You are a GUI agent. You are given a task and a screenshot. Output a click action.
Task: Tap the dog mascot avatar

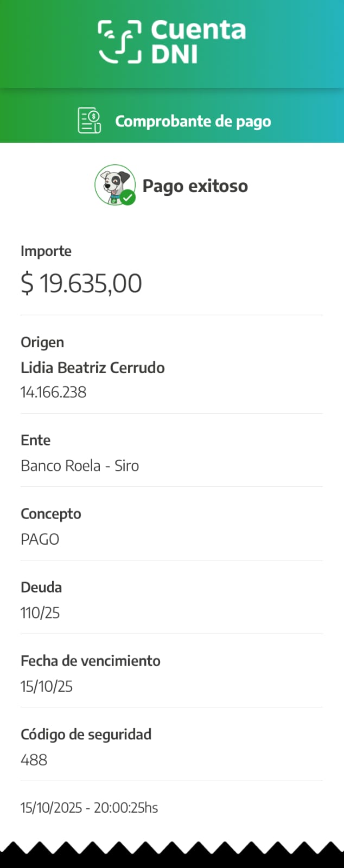(114, 184)
